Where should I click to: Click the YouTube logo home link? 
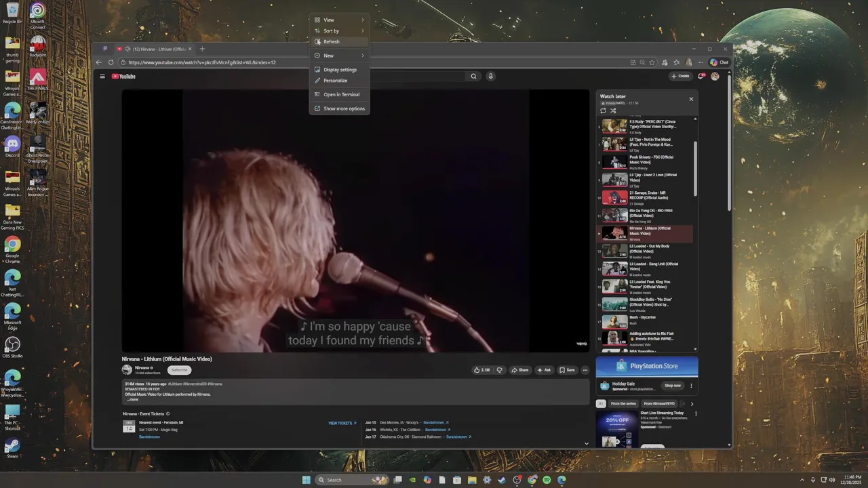point(124,77)
